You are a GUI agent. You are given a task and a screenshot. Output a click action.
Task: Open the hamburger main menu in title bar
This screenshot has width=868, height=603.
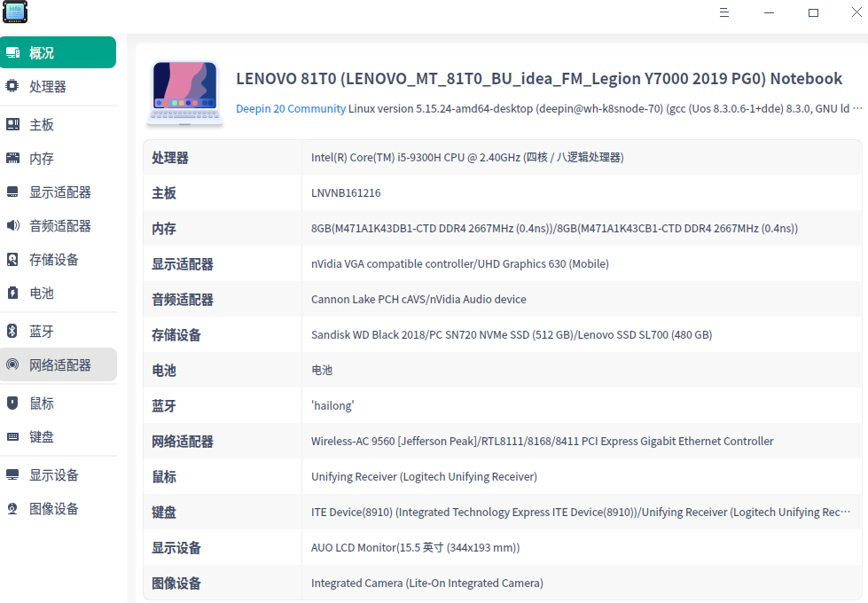point(724,12)
